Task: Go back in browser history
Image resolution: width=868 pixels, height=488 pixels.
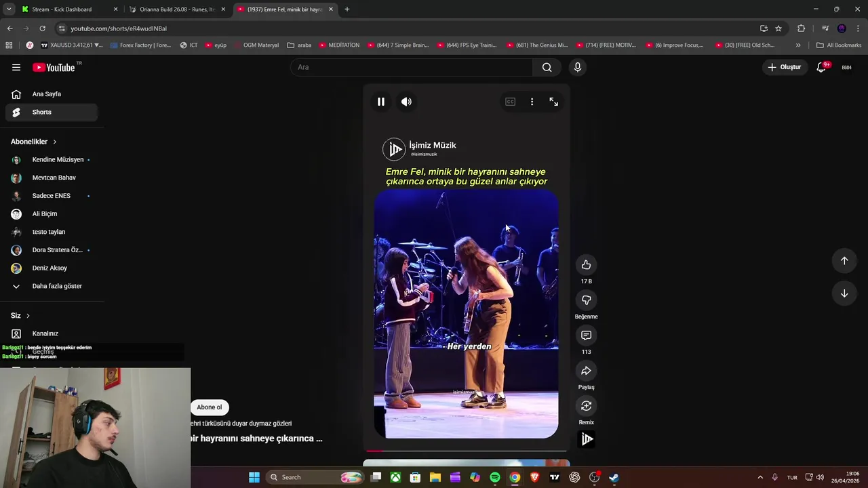Action: tap(9, 28)
